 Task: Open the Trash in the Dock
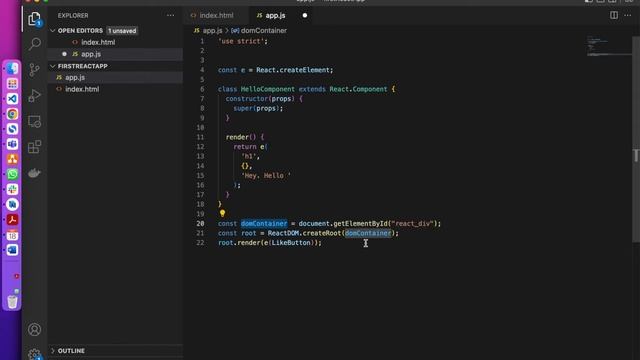pos(12,302)
